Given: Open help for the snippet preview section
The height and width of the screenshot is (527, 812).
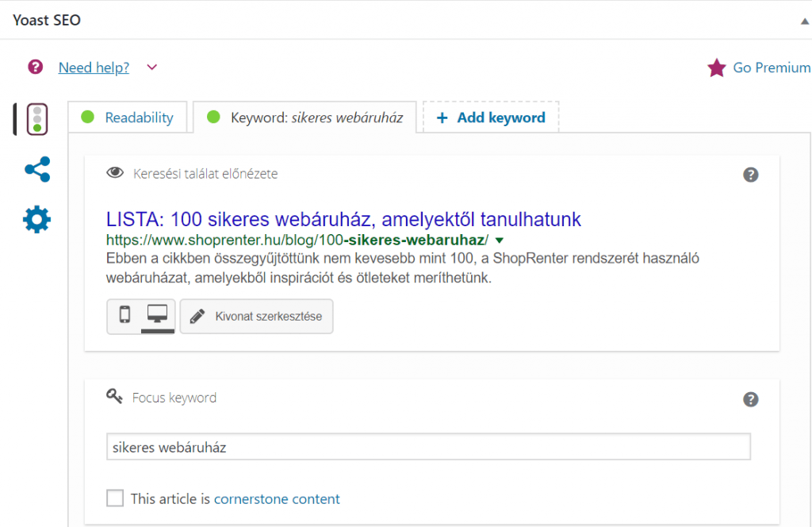Looking at the screenshot, I should tap(750, 175).
